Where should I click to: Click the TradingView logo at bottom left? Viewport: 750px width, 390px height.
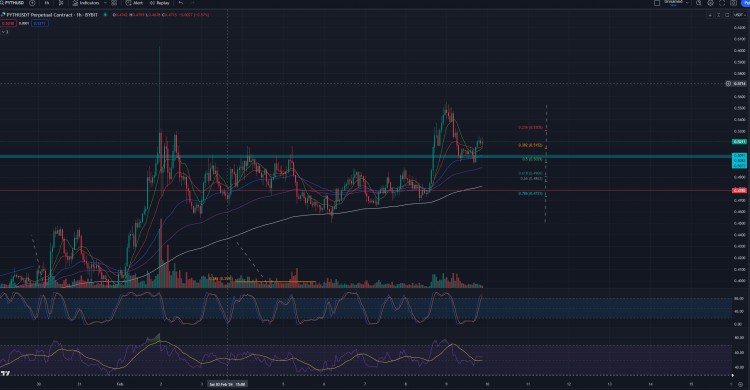(5, 373)
